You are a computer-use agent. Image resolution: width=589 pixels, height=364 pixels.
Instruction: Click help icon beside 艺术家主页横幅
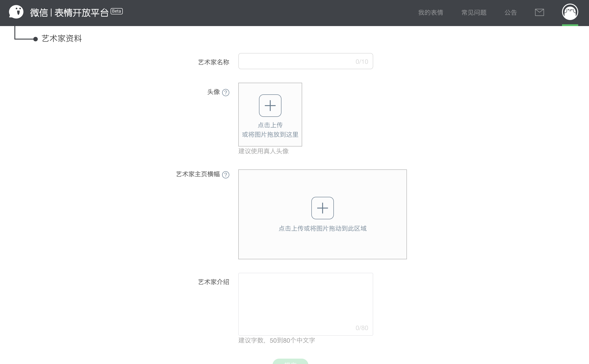click(x=225, y=175)
